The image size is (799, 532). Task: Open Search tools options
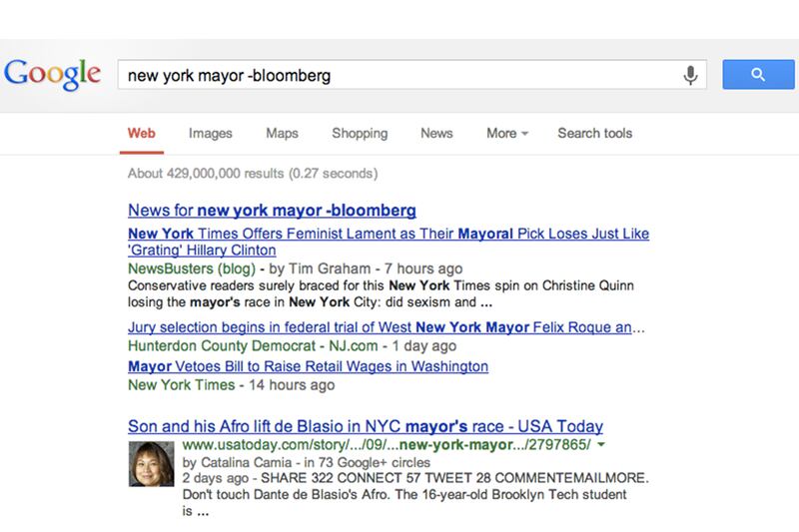point(594,134)
